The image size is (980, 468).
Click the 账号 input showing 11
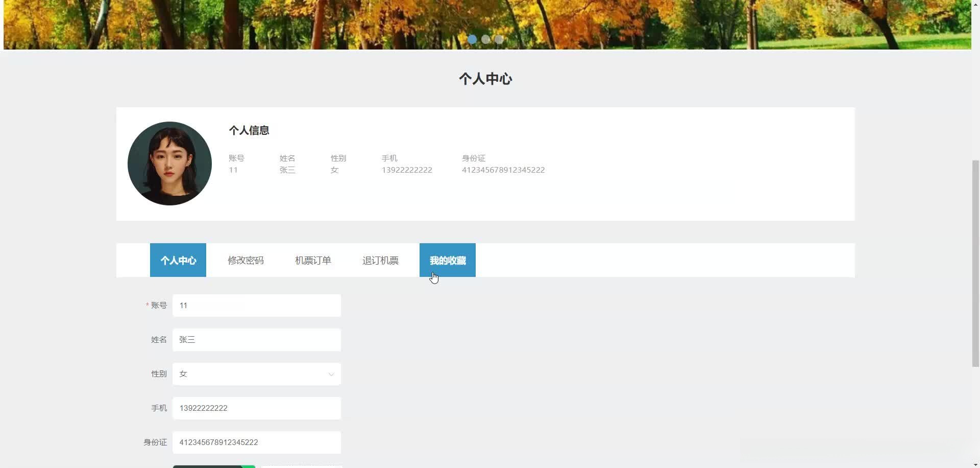256,305
